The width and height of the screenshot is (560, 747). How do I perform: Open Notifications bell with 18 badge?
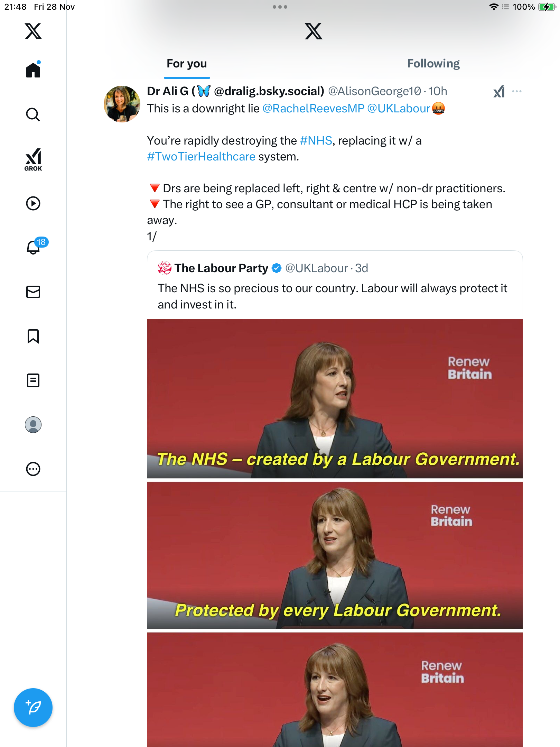(34, 247)
